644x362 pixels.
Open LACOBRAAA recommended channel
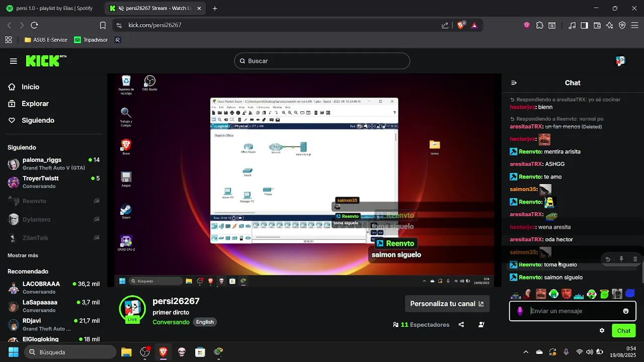click(53, 288)
